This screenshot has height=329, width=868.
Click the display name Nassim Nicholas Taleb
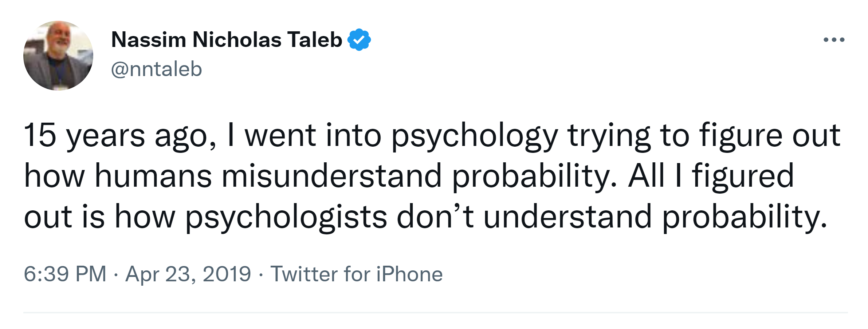pyautogui.click(x=226, y=40)
